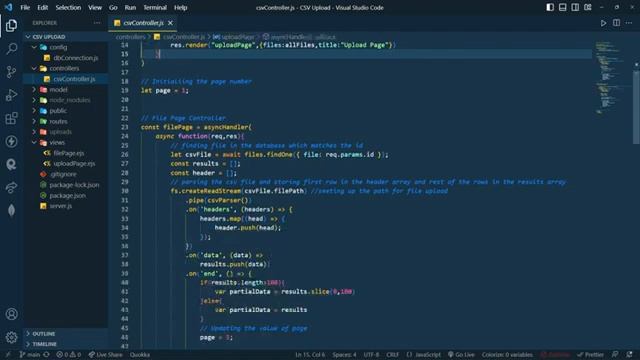640x360 pixels.
Task: Click Live Share in the status bar
Action: [105, 355]
